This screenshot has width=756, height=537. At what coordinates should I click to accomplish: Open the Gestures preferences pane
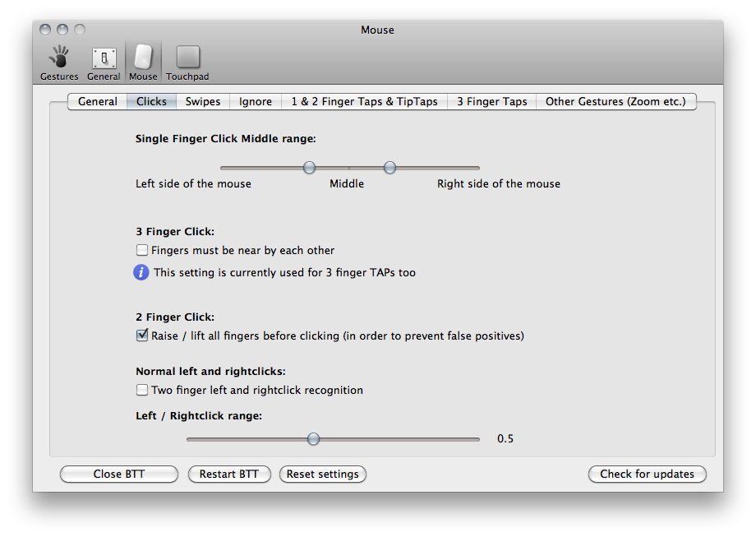(59, 62)
